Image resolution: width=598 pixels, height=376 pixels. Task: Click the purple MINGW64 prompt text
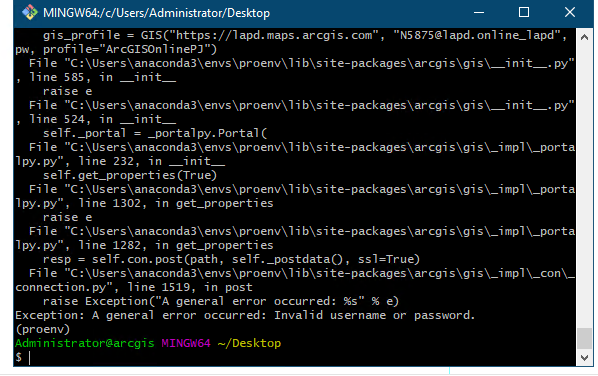[186, 343]
